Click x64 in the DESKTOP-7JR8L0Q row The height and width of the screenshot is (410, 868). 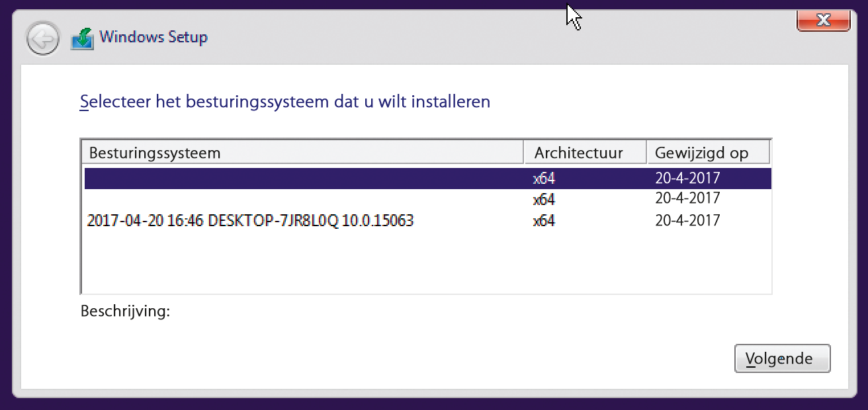point(544,221)
